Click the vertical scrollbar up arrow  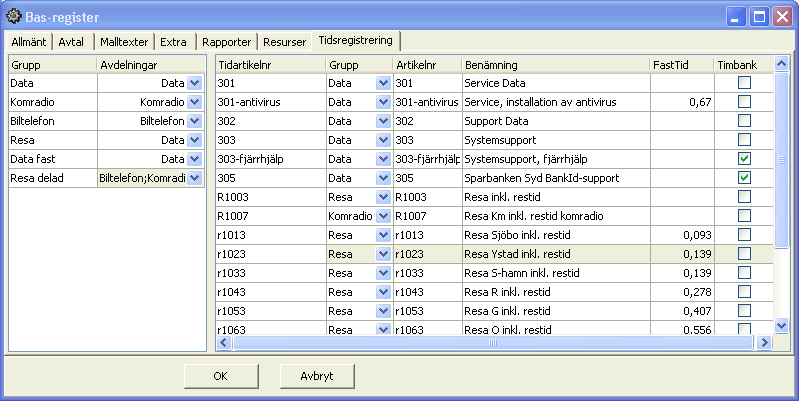pyautogui.click(x=781, y=64)
